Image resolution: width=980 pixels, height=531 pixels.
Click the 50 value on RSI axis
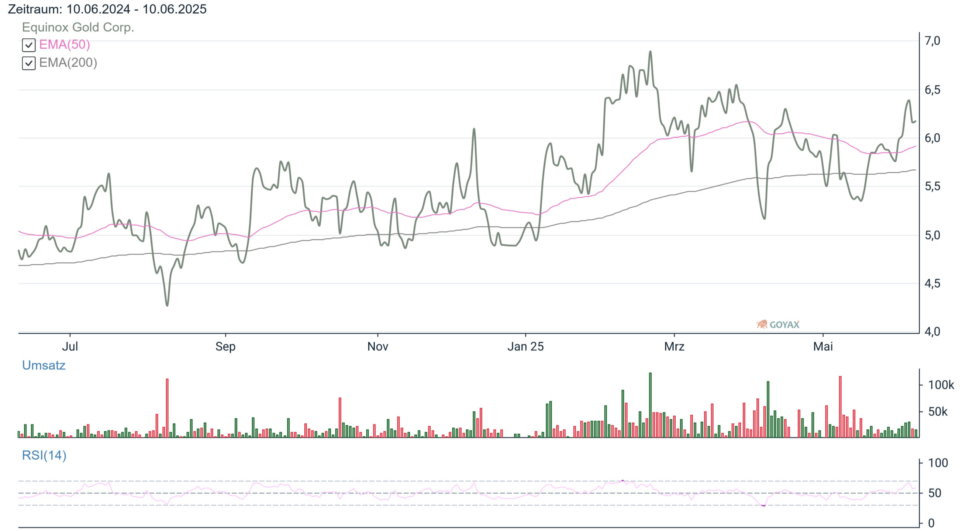click(x=935, y=493)
